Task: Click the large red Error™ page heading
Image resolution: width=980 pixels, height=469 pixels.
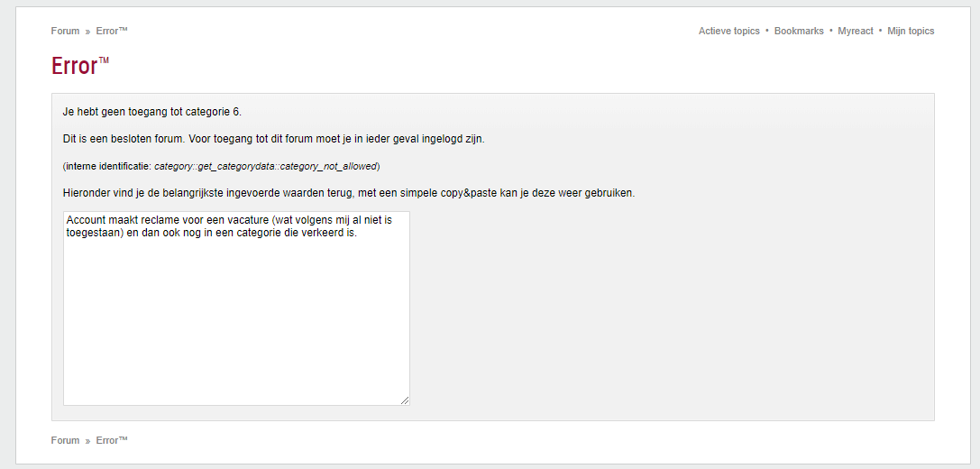Action: [x=80, y=67]
